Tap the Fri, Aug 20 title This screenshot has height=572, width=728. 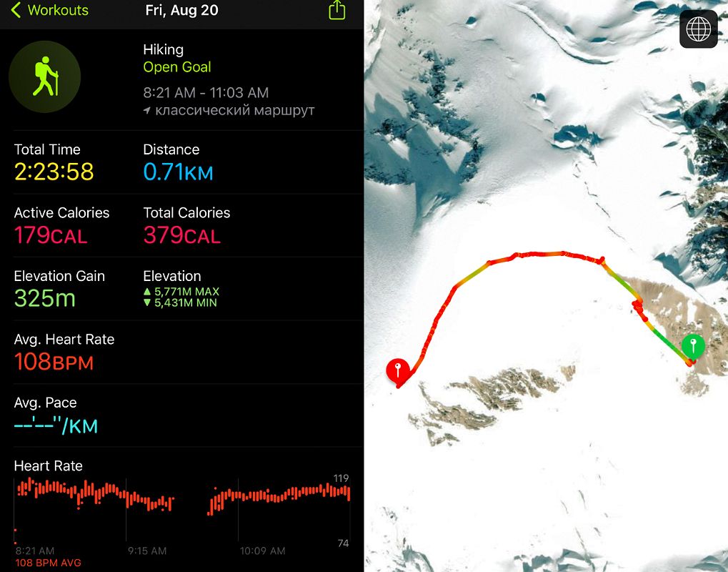(181, 10)
